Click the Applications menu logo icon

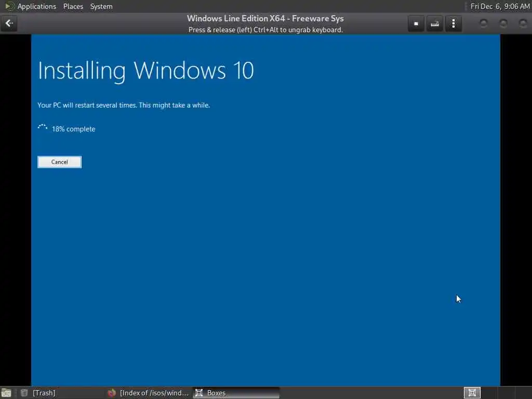9,6
